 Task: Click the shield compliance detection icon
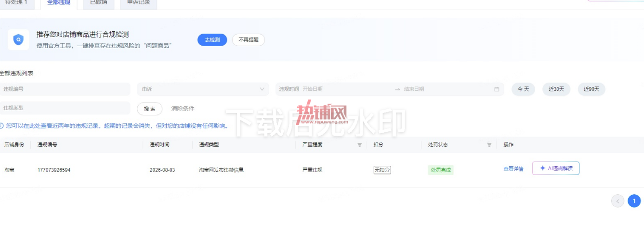click(x=18, y=39)
